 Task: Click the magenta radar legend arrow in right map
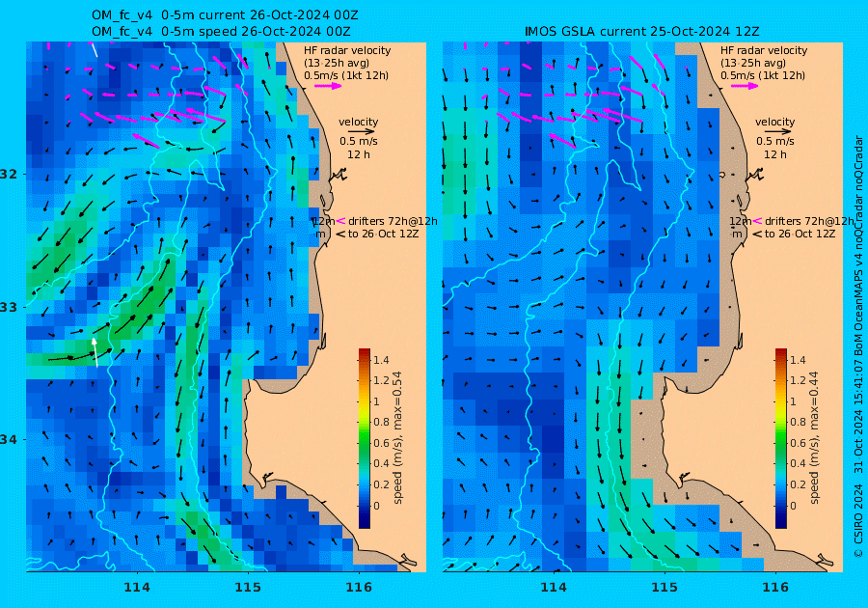tap(745, 86)
